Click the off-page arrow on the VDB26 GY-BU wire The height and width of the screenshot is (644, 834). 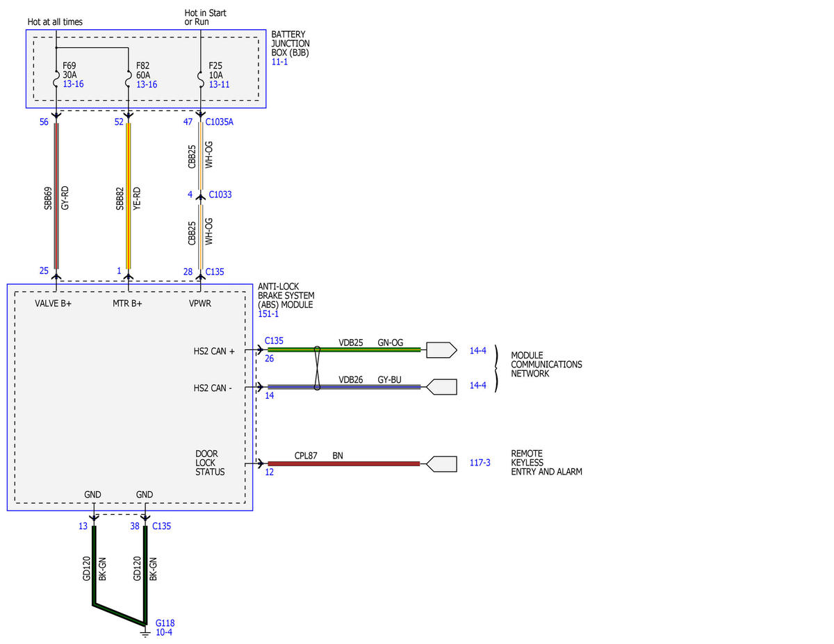(441, 386)
